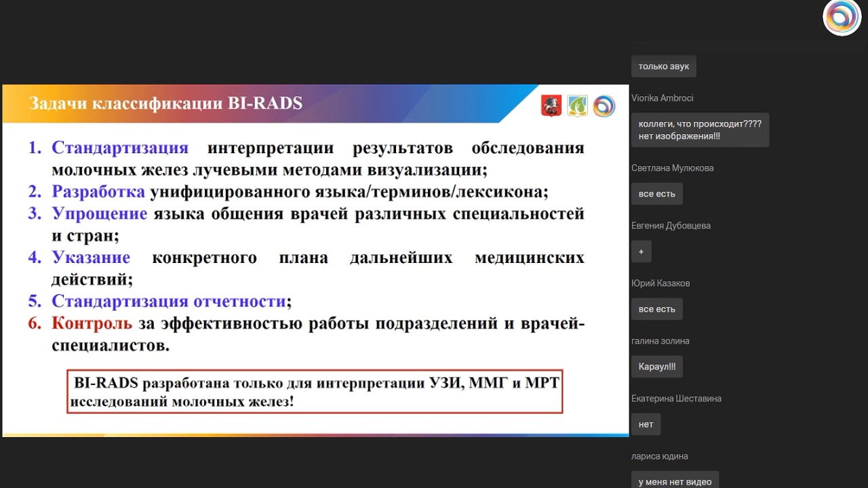Click the round rainbow logo in the top corner
The width and height of the screenshot is (868, 488).
[842, 18]
